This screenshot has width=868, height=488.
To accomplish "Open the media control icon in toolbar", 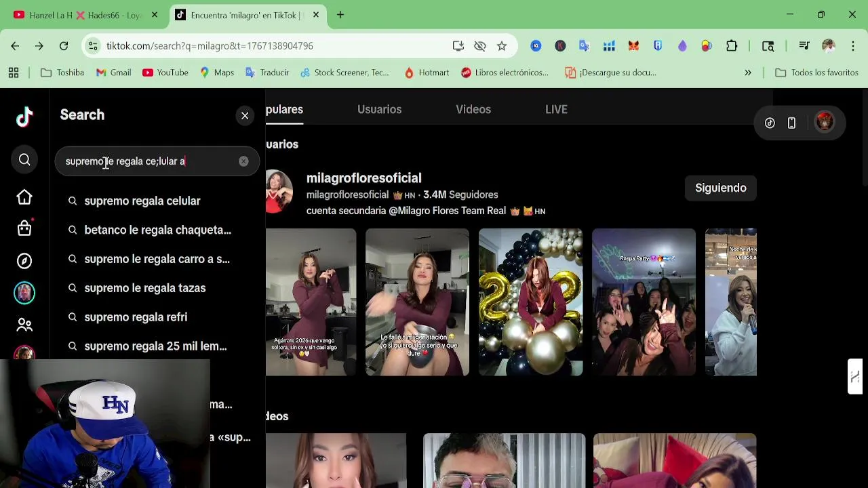I will click(x=804, y=46).
